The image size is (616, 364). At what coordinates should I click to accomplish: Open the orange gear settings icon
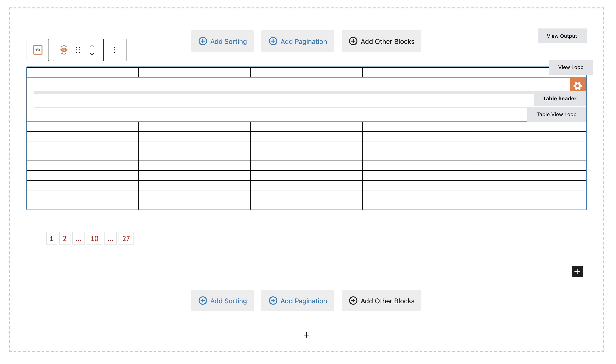tap(577, 86)
